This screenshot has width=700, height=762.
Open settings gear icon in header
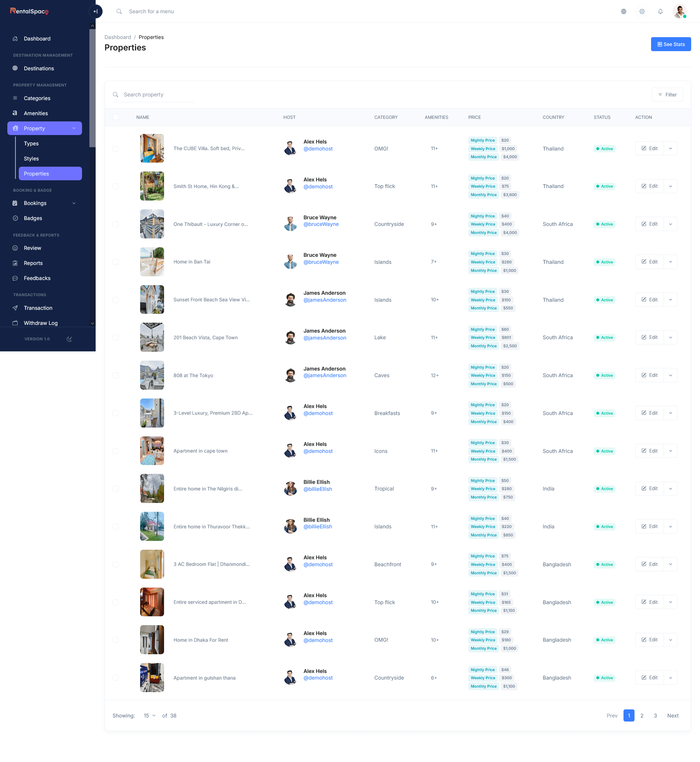(642, 11)
